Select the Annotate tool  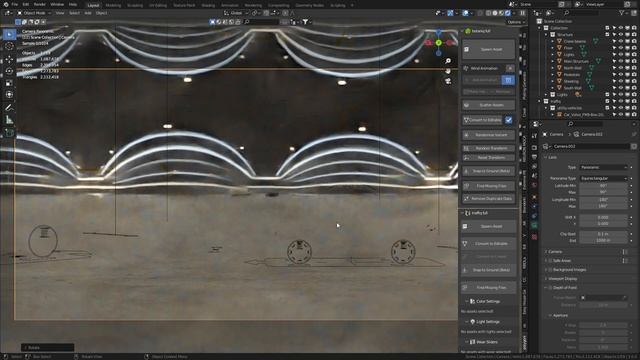(x=9, y=108)
